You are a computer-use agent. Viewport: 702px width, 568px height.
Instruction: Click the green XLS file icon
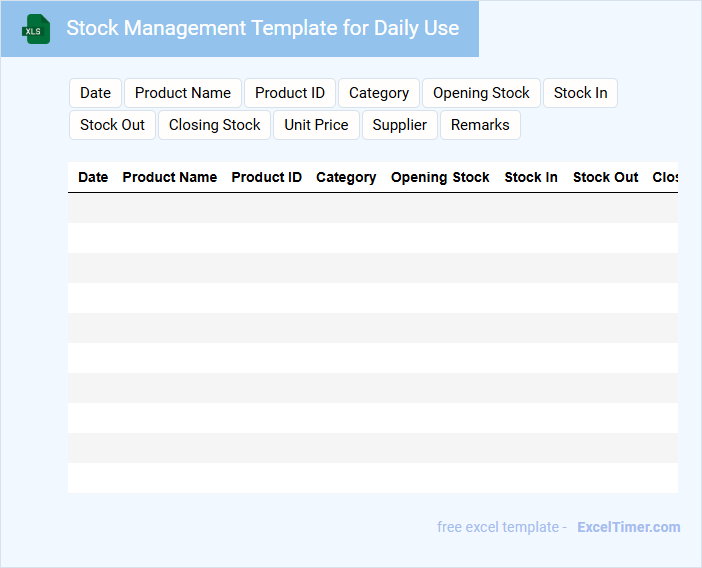click(x=36, y=30)
